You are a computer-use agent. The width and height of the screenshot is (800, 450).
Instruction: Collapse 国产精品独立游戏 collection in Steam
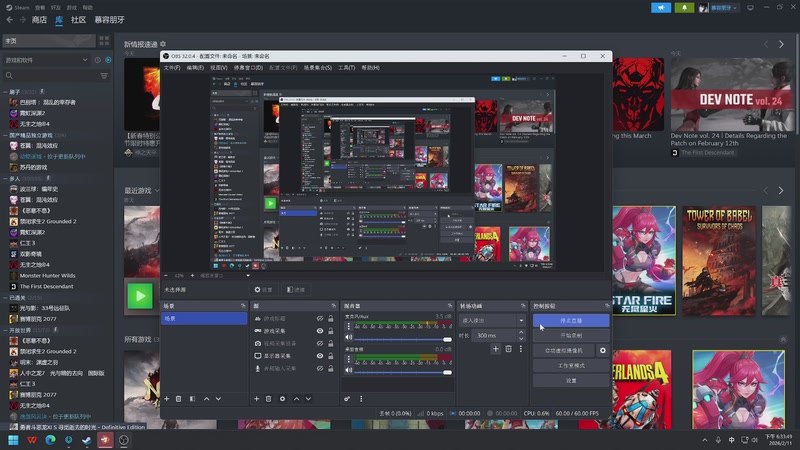6,135
